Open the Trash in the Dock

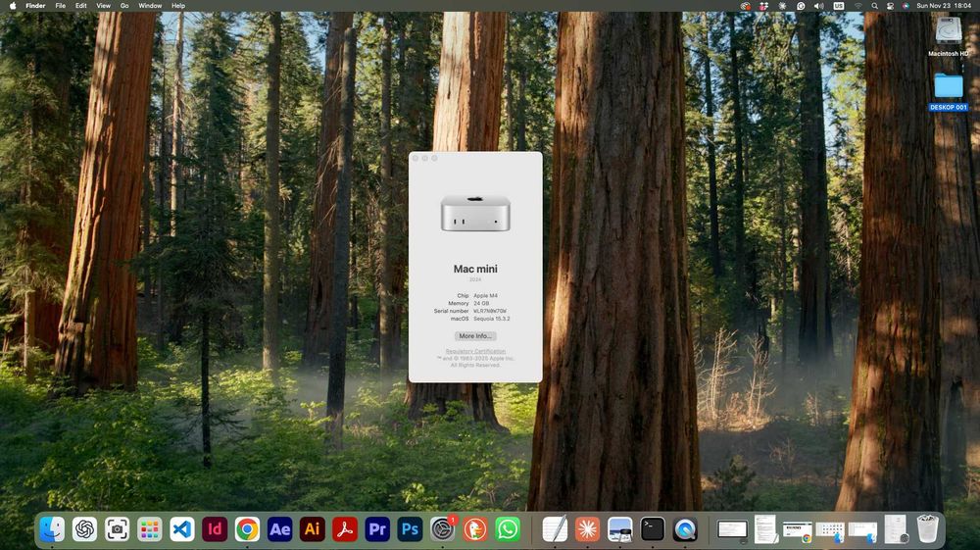[927, 528]
